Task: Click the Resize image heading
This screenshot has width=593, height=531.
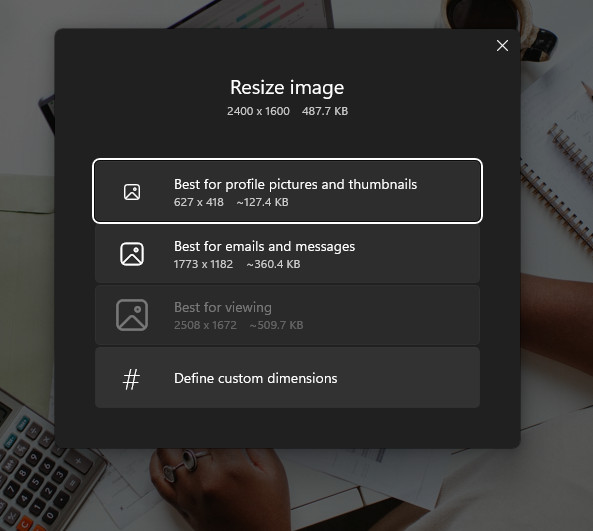Action: point(287,88)
